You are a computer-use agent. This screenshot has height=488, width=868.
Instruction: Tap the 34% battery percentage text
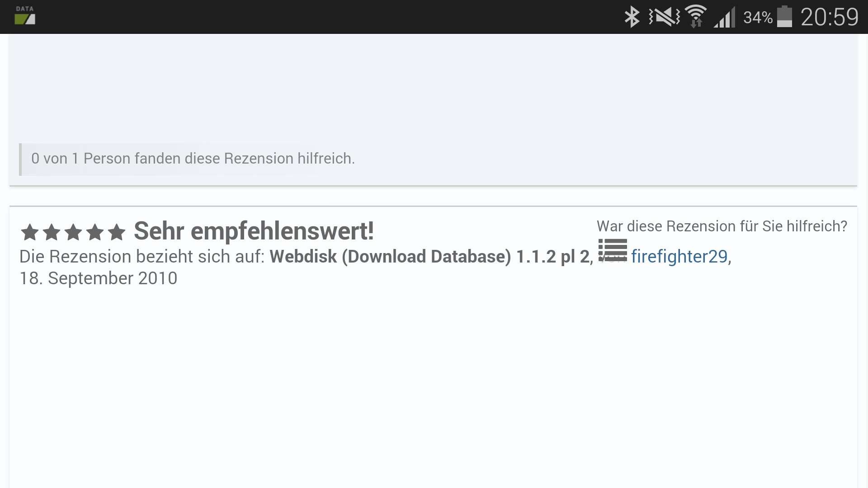tap(758, 18)
